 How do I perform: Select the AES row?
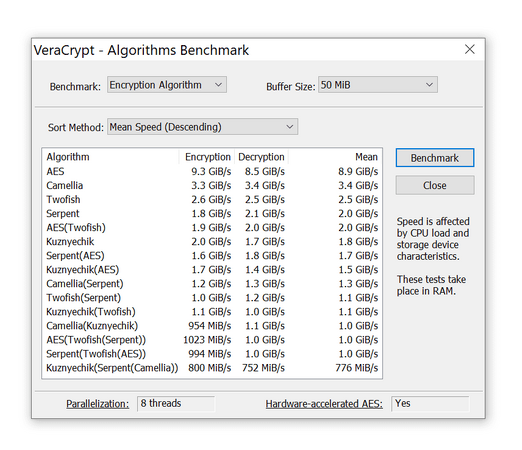(212, 171)
